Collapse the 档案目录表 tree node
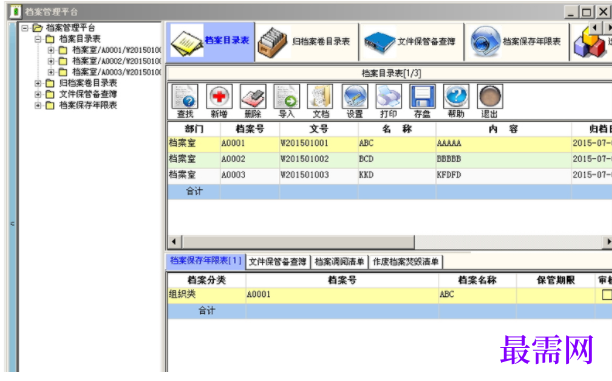Viewport: 612px width, 381px height. (38, 39)
